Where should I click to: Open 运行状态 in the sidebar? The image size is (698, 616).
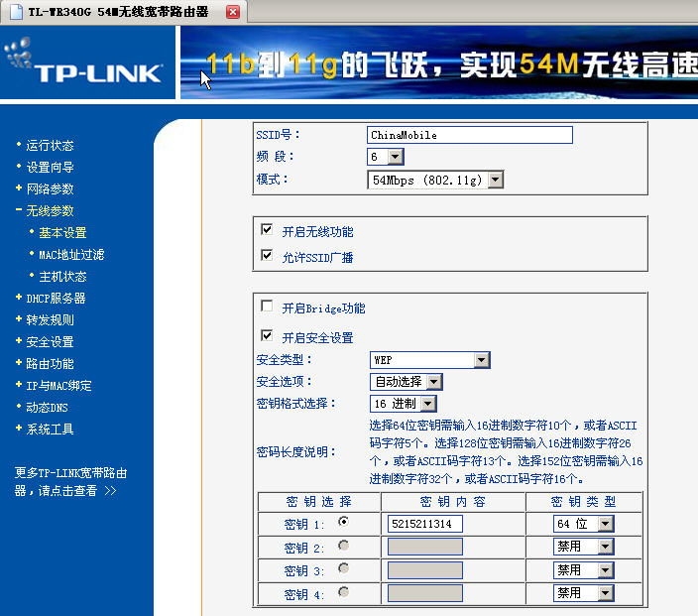point(50,145)
